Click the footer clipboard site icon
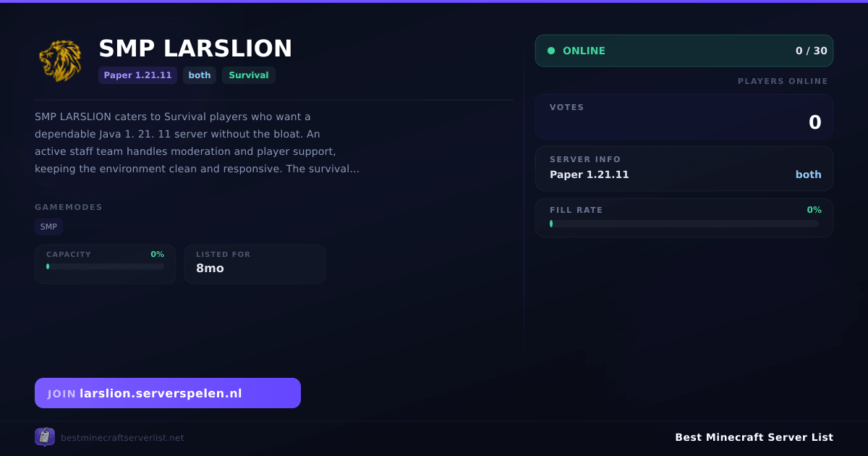 click(45, 436)
